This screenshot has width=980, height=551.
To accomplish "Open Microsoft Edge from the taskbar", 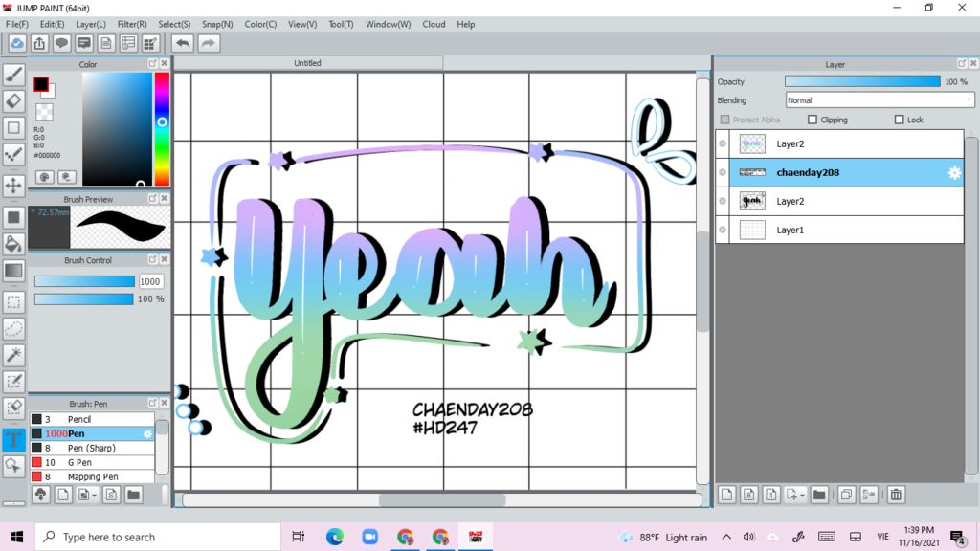I will [334, 537].
